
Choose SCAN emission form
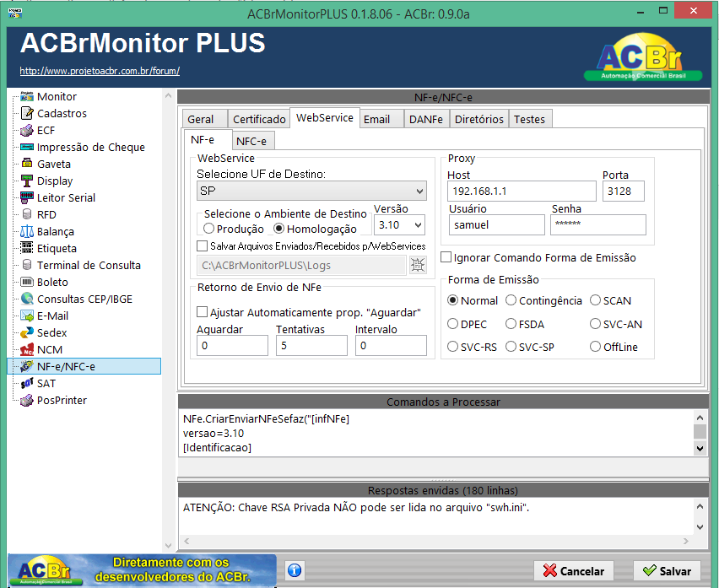(x=595, y=300)
